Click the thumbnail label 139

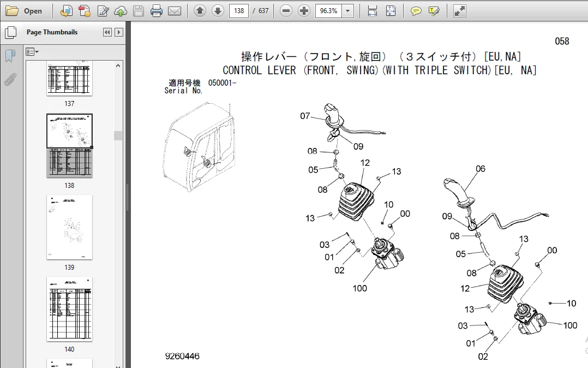[69, 268]
